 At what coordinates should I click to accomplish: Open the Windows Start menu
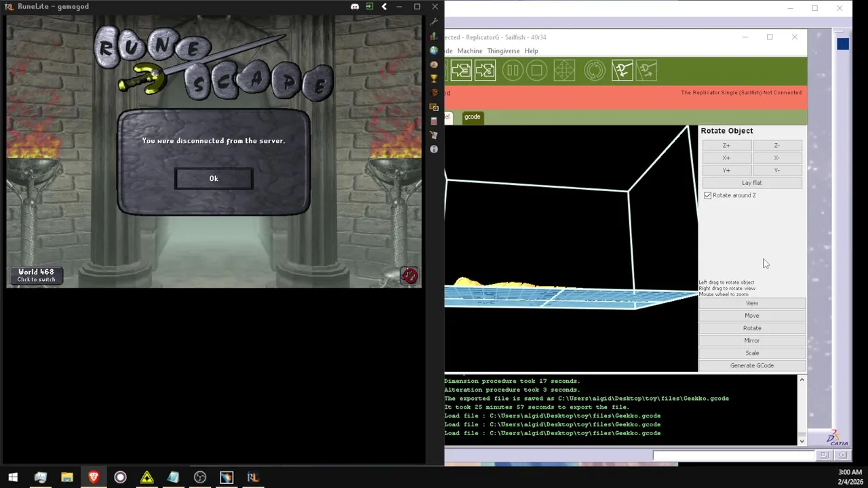click(13, 477)
